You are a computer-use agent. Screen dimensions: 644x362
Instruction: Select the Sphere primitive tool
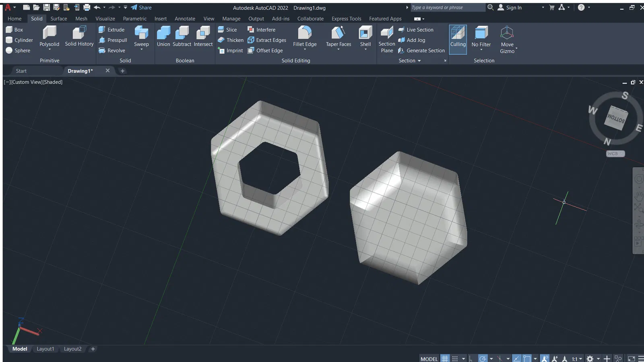coord(18,51)
